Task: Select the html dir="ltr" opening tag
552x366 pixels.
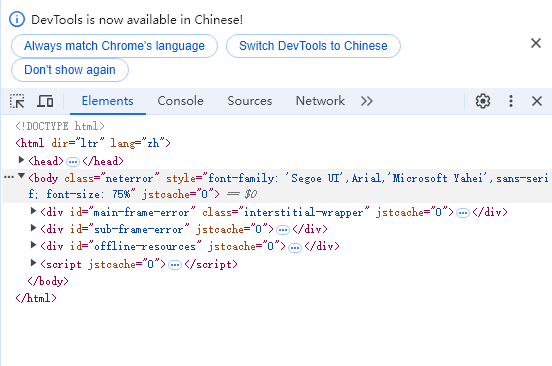Action: click(x=93, y=143)
